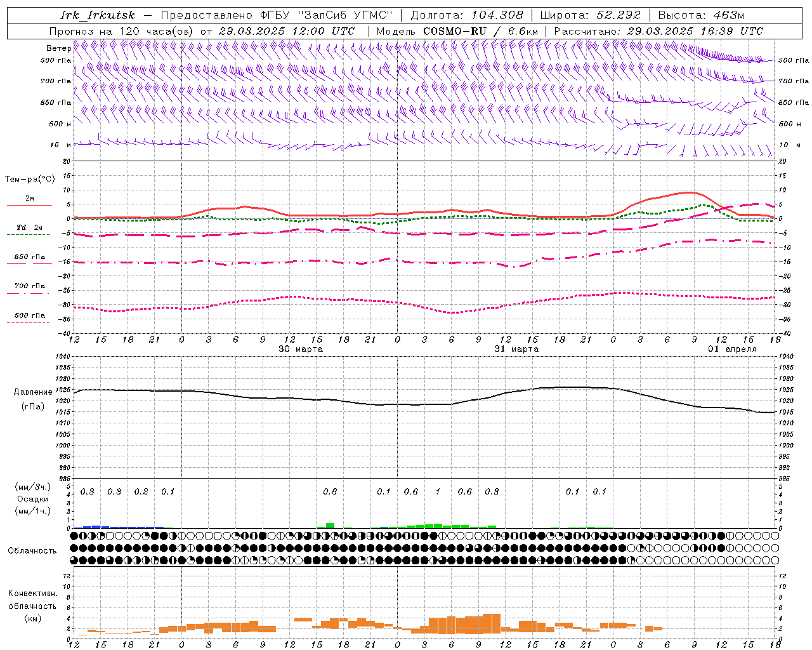Click the Прогноз на 120 часа(ов) text
812x650 pixels.
pyautogui.click(x=122, y=31)
